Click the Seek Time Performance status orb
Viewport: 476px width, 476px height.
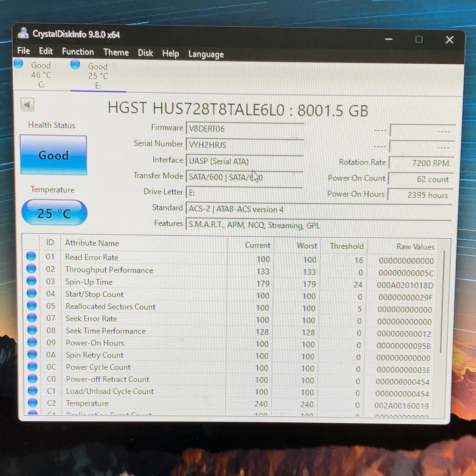(32, 330)
